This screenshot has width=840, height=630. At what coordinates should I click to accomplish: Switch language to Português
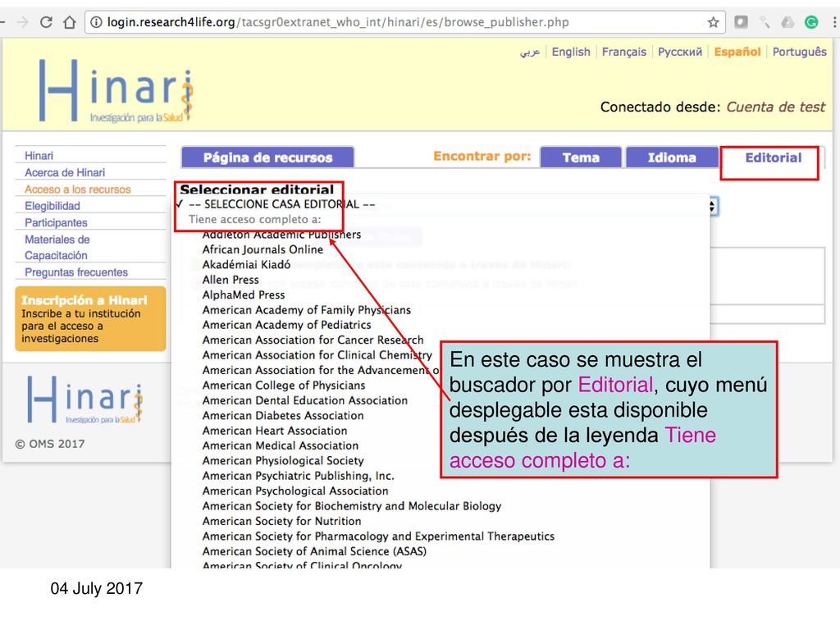pyautogui.click(x=799, y=52)
